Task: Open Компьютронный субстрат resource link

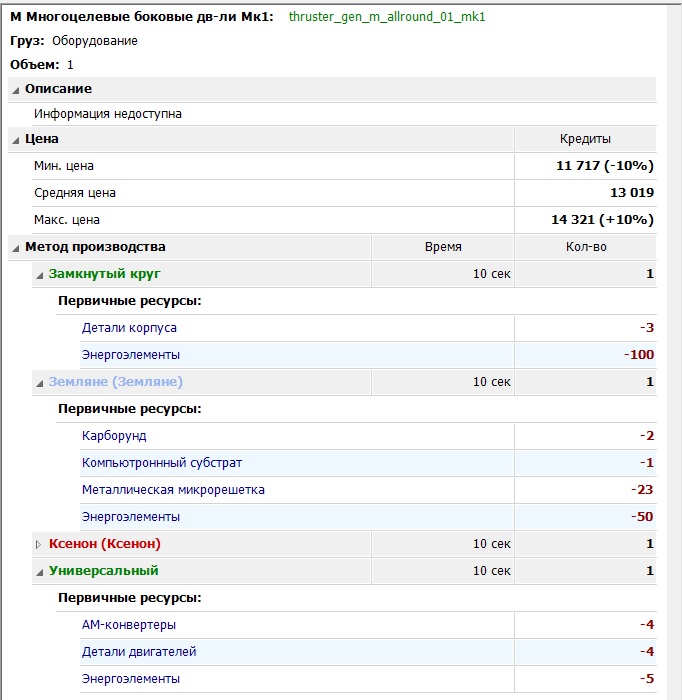Action: [162, 463]
